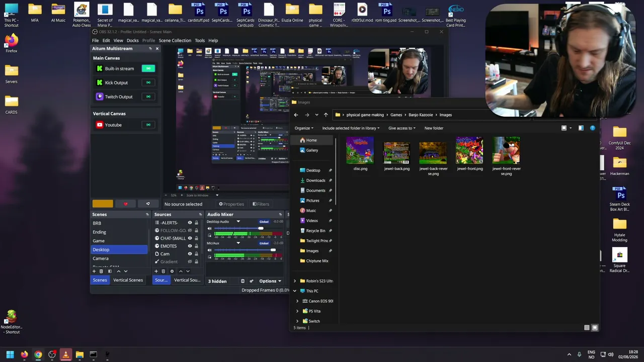Unlock the EMOTES source via lock icon

[x=196, y=246]
